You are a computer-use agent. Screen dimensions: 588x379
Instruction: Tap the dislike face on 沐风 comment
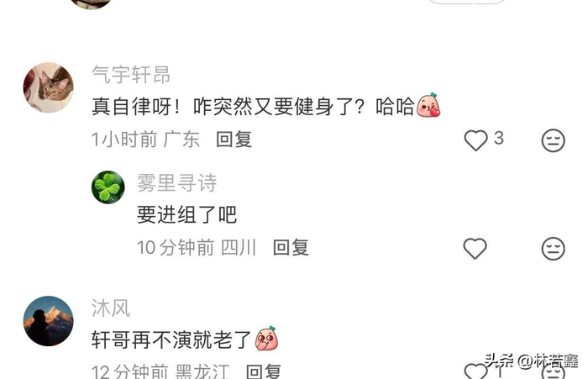pos(553,371)
